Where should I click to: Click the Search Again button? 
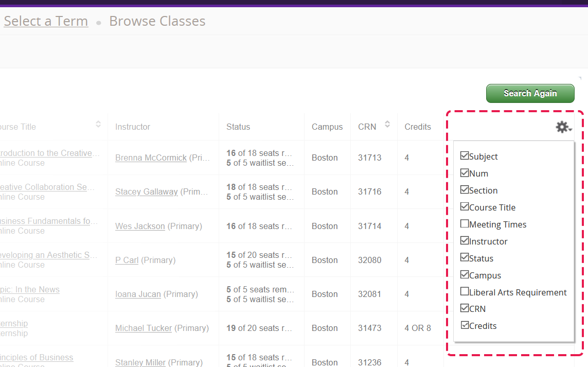click(x=530, y=93)
